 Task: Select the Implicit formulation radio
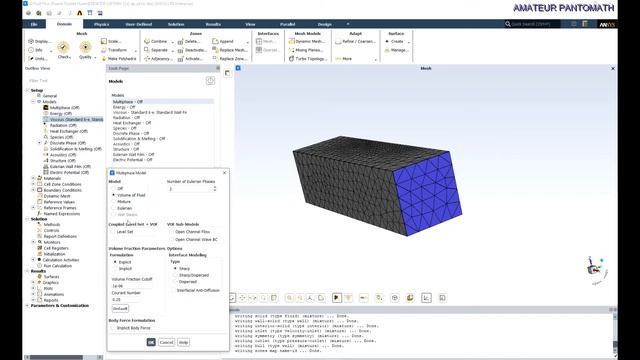(x=115, y=269)
